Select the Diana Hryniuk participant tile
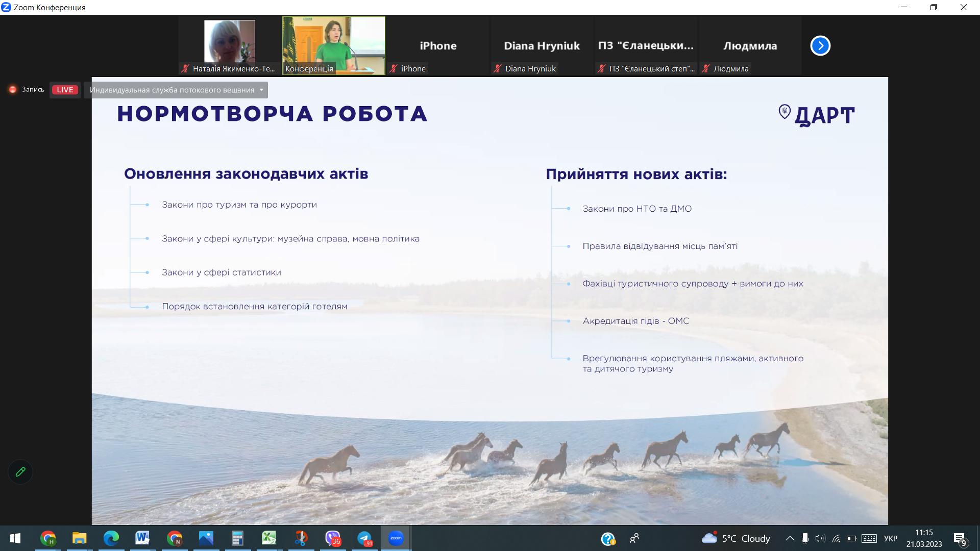 [x=542, y=46]
